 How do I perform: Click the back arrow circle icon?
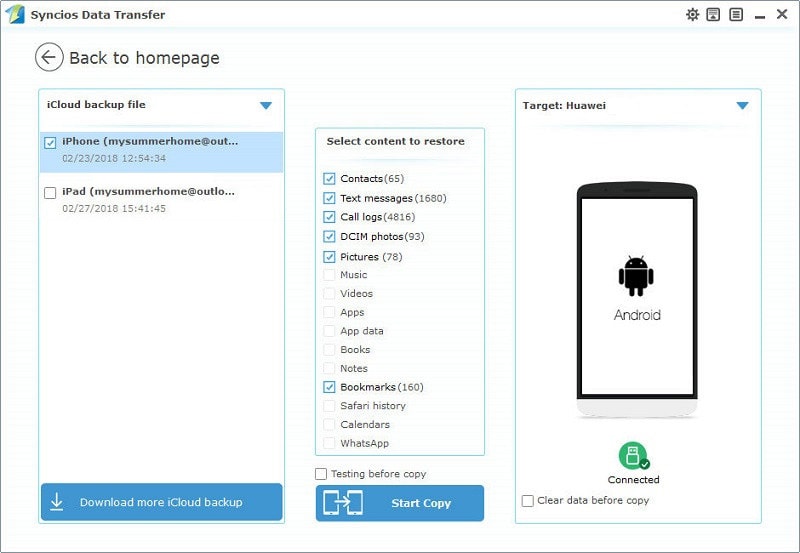(49, 57)
